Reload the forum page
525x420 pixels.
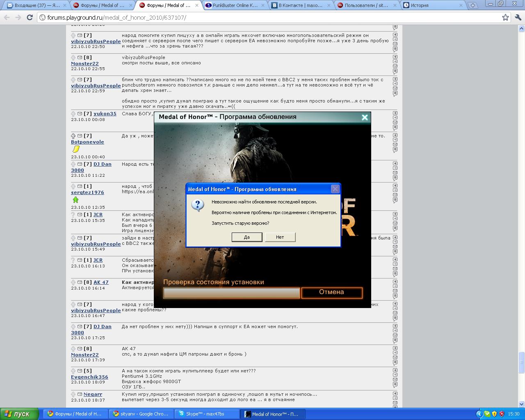(x=30, y=18)
